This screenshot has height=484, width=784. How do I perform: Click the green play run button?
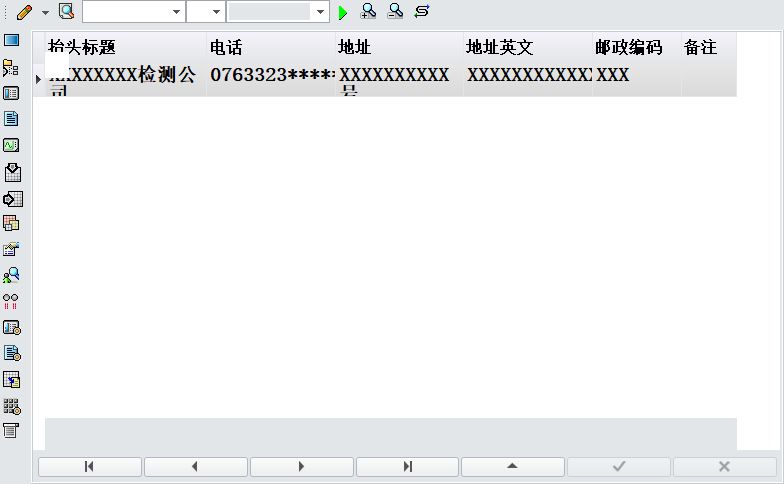pos(343,12)
